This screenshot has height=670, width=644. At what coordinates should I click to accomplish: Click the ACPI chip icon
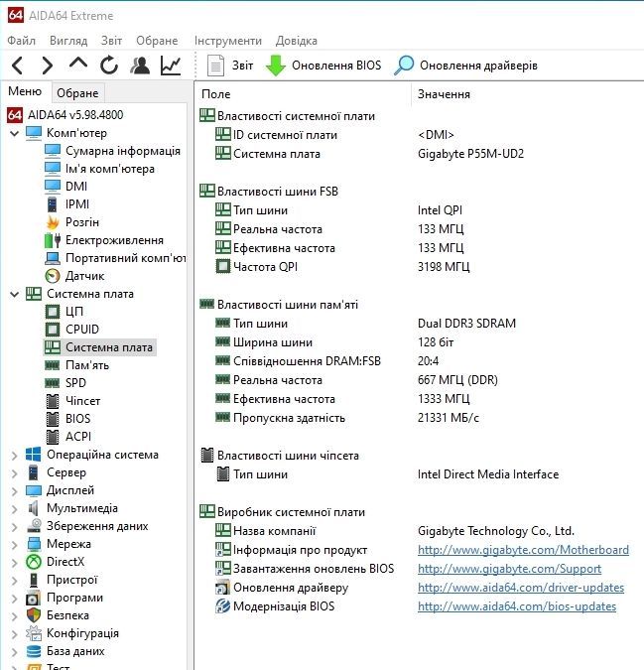[x=53, y=437]
